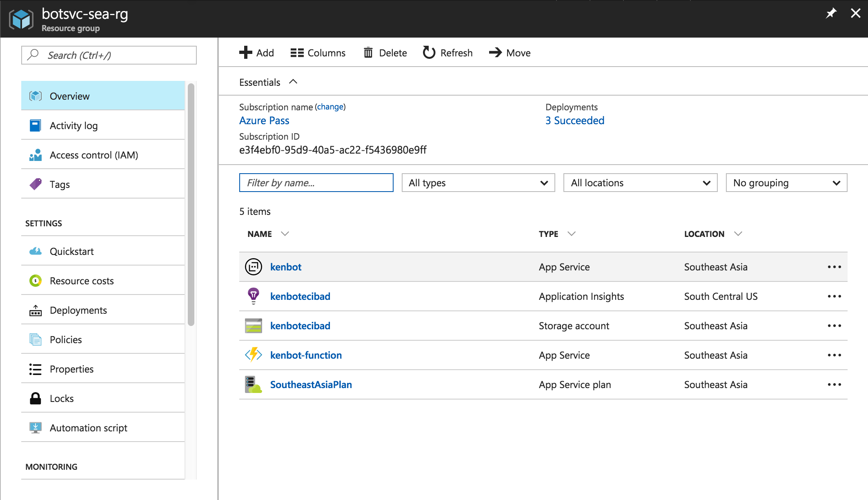Click the sidebar vertical scrollbar
868x500 pixels.
[x=191, y=204]
